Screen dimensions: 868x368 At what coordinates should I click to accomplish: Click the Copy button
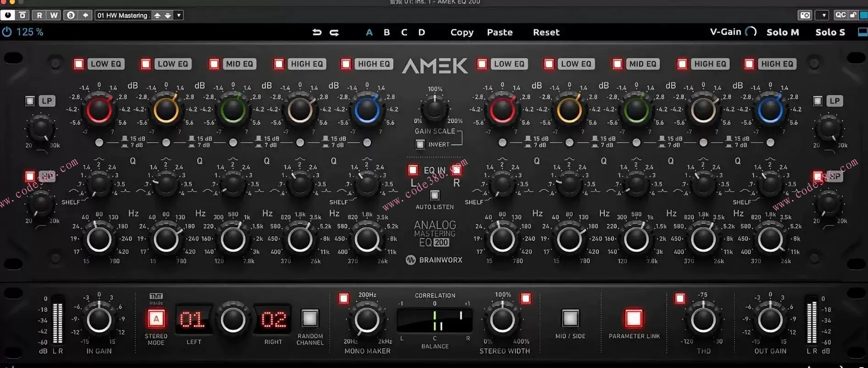pos(462,32)
